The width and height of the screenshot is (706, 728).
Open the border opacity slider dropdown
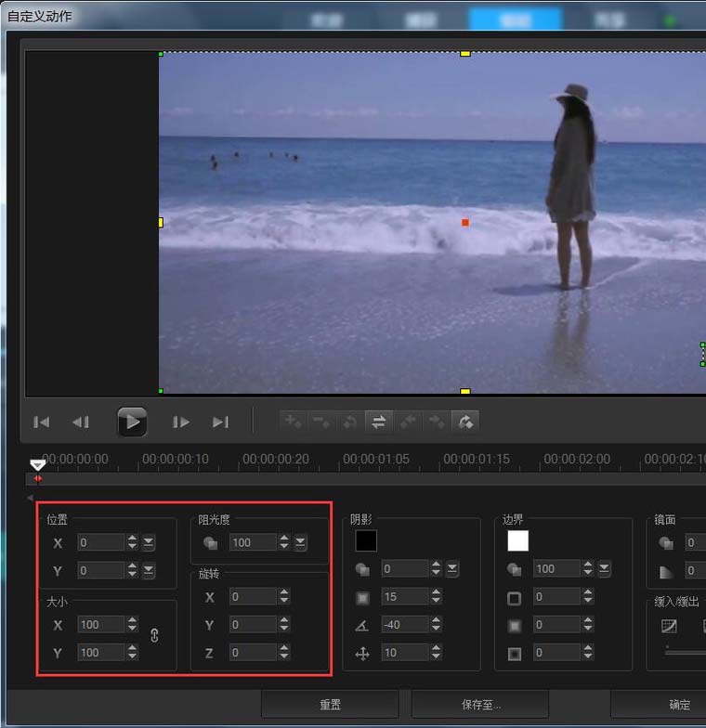(x=604, y=568)
